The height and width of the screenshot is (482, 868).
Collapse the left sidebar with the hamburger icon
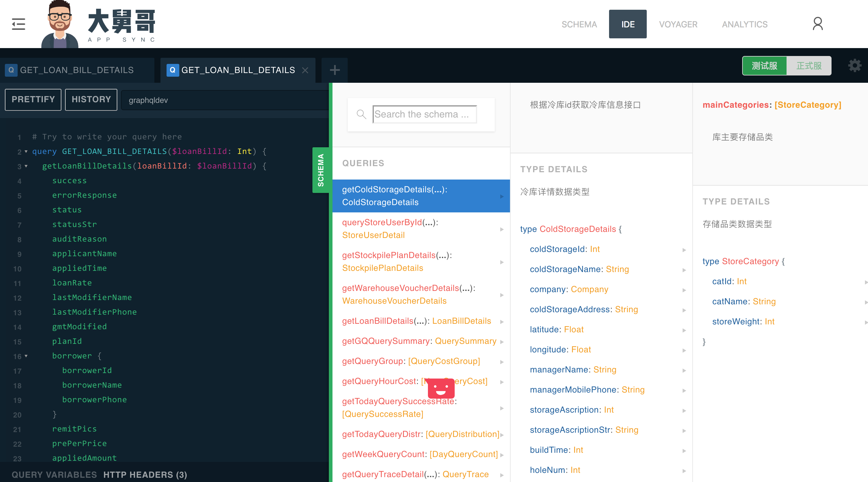18,24
